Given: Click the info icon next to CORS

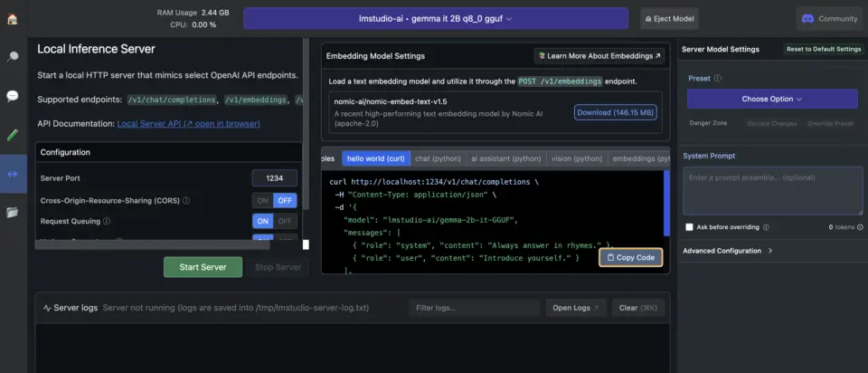Looking at the screenshot, I should click(186, 201).
